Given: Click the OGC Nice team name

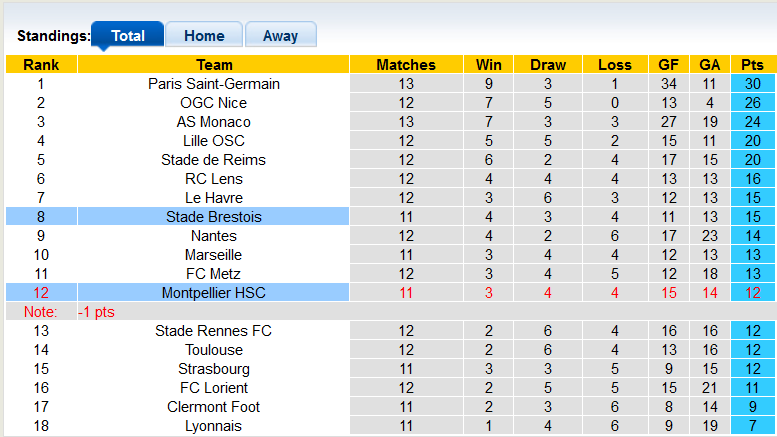Looking at the screenshot, I should tap(214, 103).
